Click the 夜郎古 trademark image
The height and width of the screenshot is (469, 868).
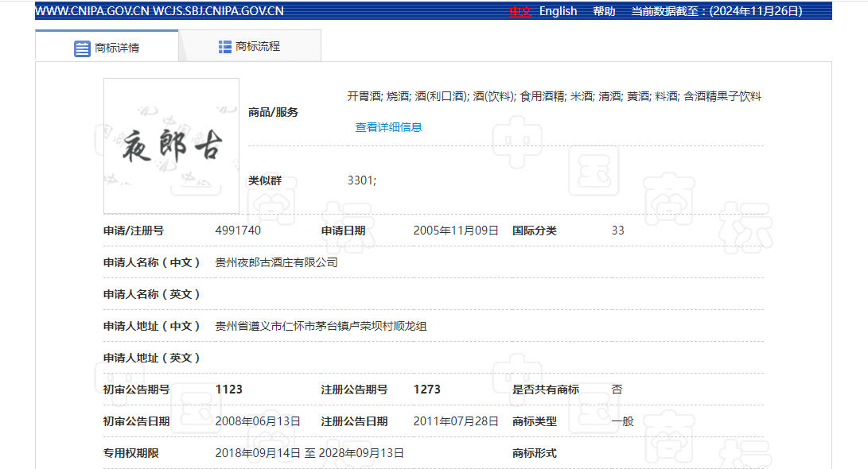coord(172,146)
